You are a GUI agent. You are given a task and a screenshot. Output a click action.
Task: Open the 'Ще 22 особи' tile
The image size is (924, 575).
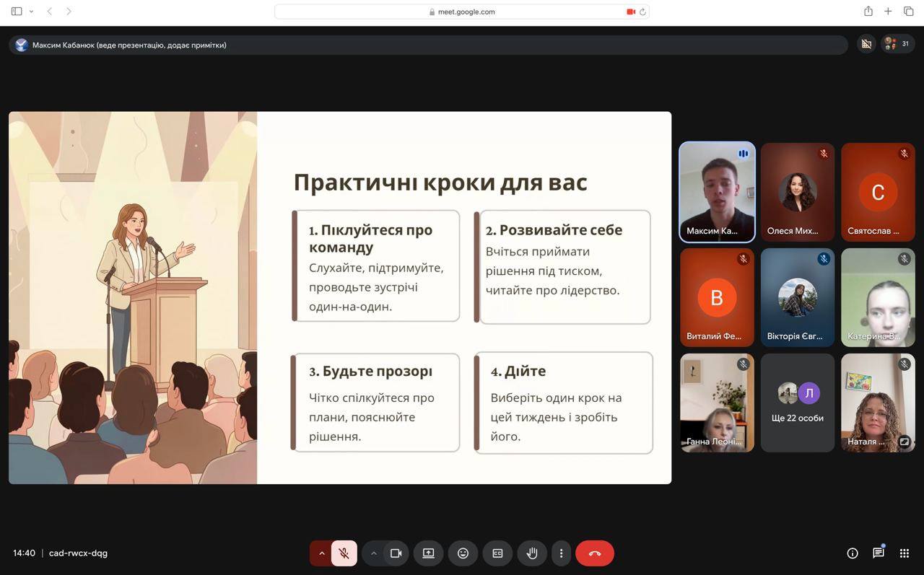[797, 403]
